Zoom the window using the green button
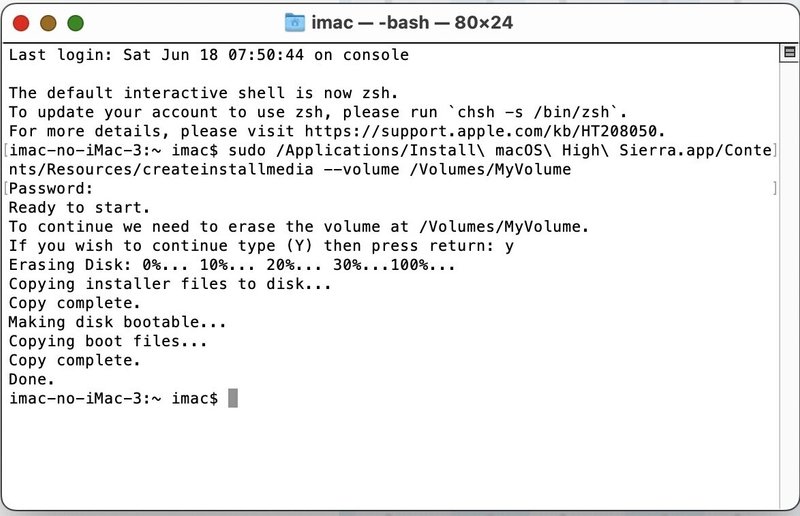This screenshot has height=516, width=800. click(75, 22)
